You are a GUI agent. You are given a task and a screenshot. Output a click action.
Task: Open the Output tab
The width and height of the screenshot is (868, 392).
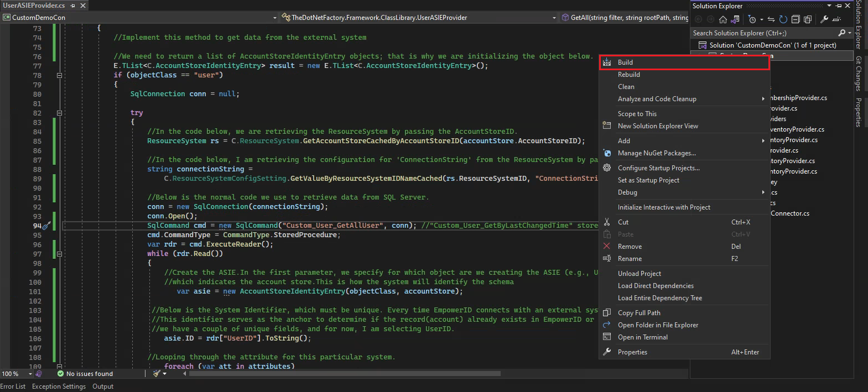(103, 386)
